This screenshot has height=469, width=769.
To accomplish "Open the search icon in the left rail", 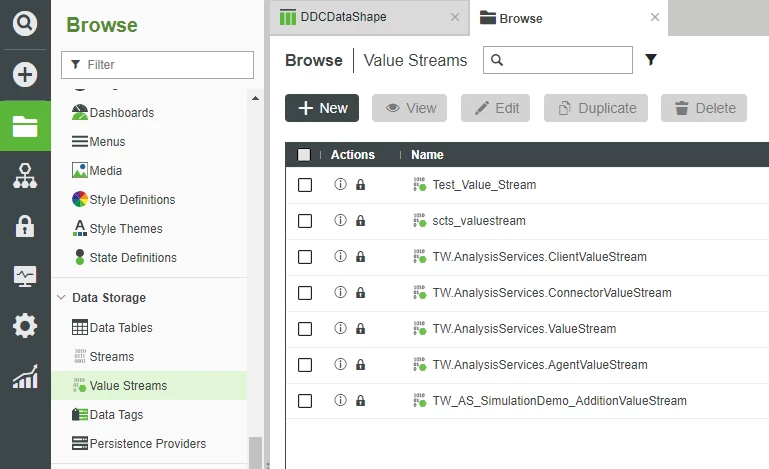I will point(25,23).
